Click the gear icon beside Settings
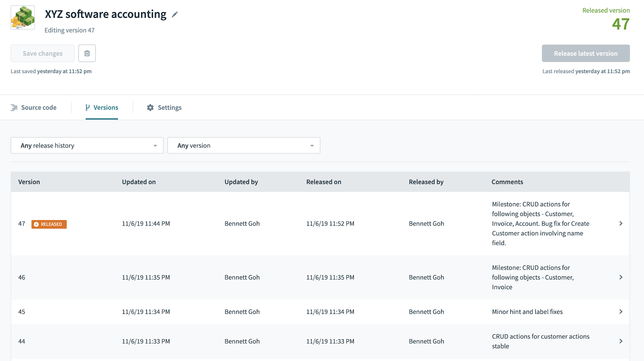The height and width of the screenshot is (361, 644). tap(150, 108)
